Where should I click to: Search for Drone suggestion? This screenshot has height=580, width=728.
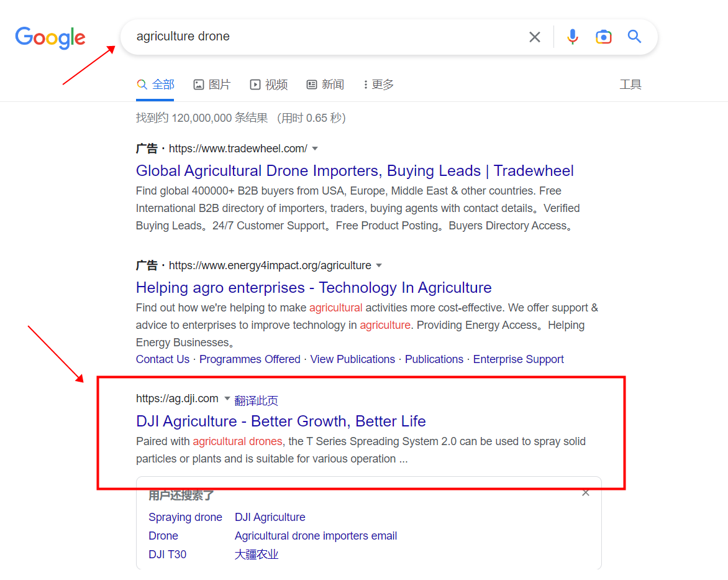pos(163,536)
